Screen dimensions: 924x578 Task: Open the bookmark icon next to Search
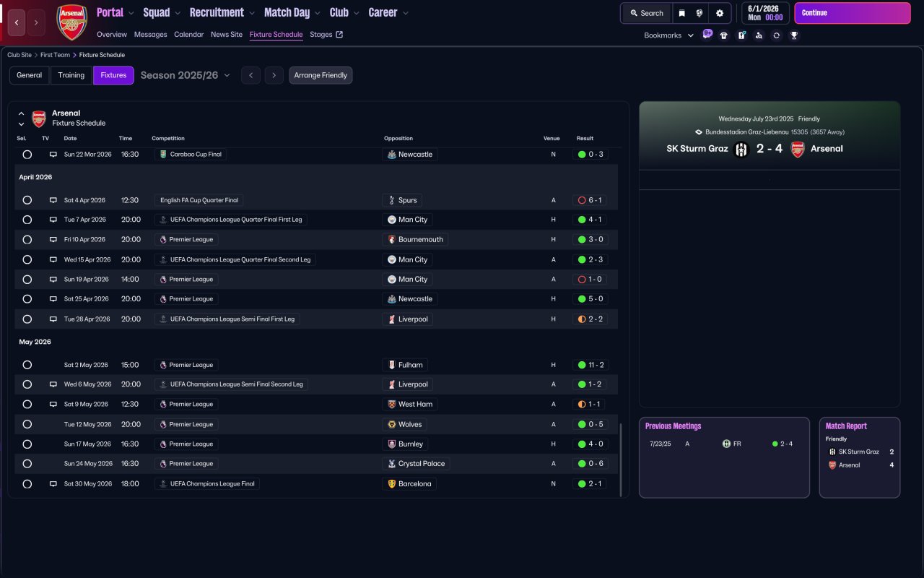681,13
